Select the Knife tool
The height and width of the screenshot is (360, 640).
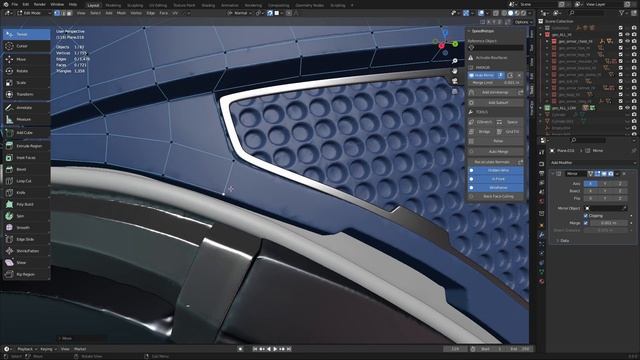tap(27, 192)
